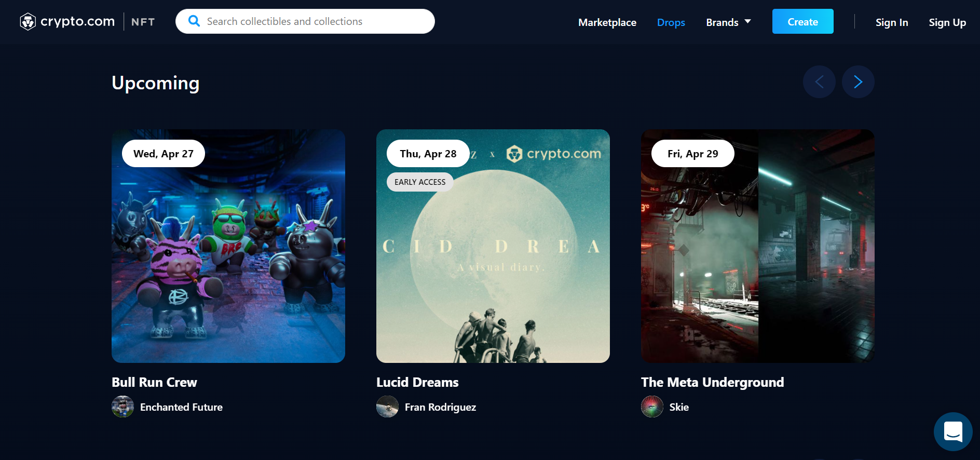The width and height of the screenshot is (980, 460).
Task: Show previous upcoming drops with left arrow
Action: (x=819, y=82)
